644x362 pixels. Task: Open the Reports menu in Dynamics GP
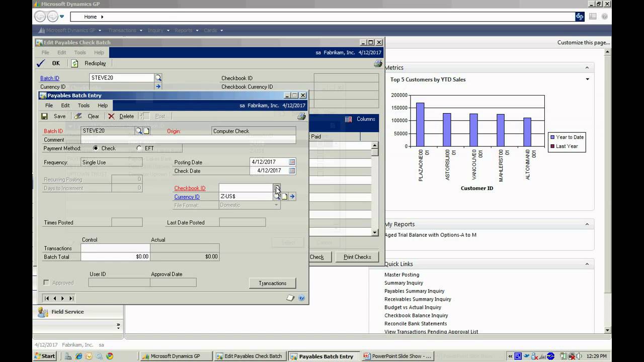click(x=186, y=30)
